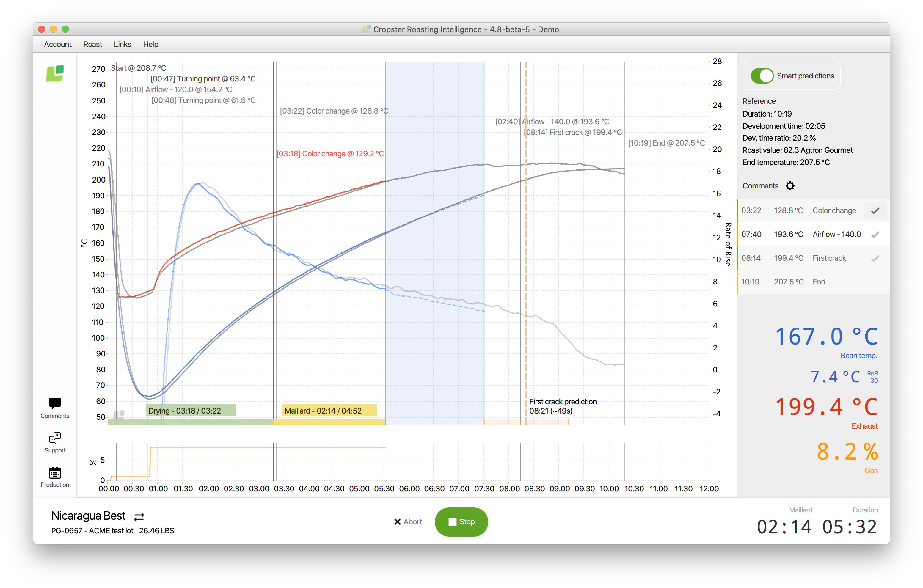This screenshot has width=923, height=588.
Task: Stop the current roast
Action: (461, 522)
